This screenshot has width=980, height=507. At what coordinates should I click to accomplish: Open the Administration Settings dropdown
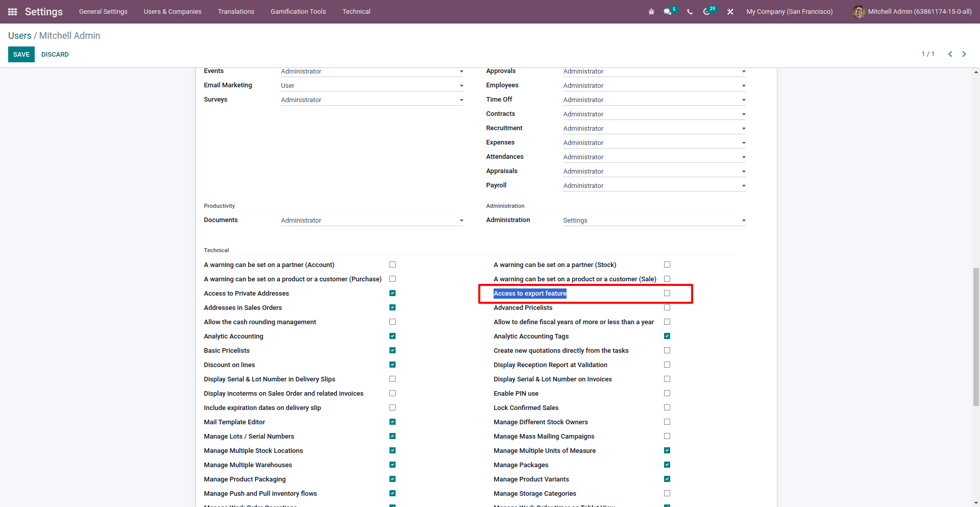(x=654, y=220)
